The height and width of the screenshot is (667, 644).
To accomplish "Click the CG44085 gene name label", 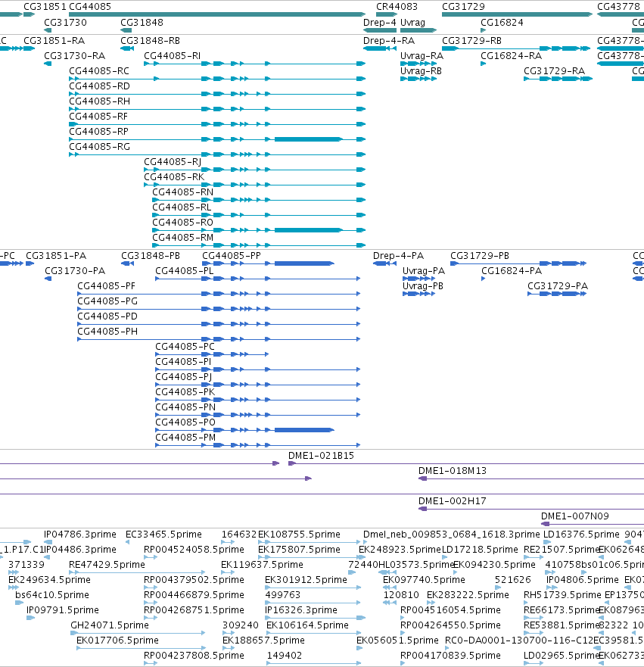I will (x=90, y=6).
